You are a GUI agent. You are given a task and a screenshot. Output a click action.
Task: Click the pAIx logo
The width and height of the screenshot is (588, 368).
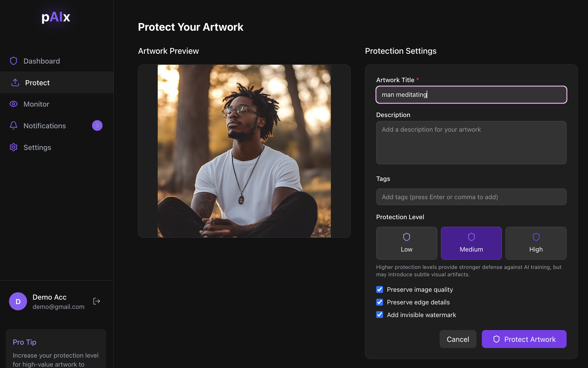coord(56,17)
